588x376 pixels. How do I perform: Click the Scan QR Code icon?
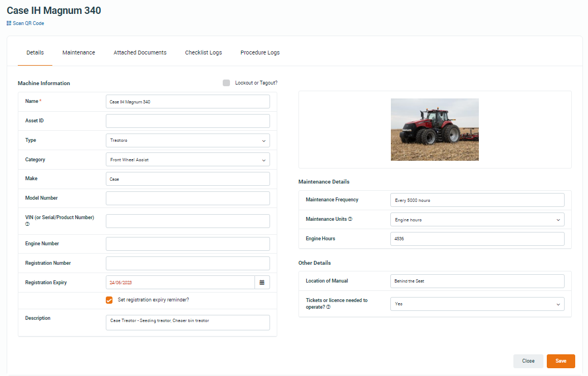click(9, 23)
